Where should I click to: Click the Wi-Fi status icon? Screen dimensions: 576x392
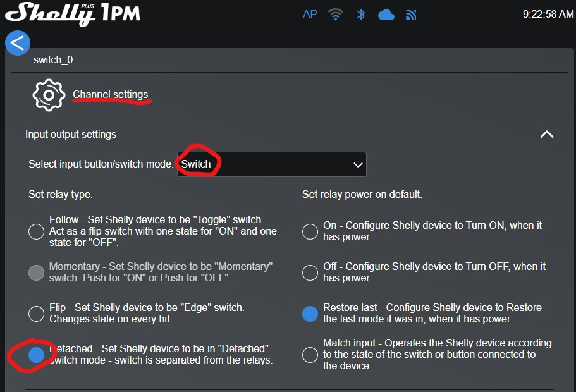tap(335, 15)
